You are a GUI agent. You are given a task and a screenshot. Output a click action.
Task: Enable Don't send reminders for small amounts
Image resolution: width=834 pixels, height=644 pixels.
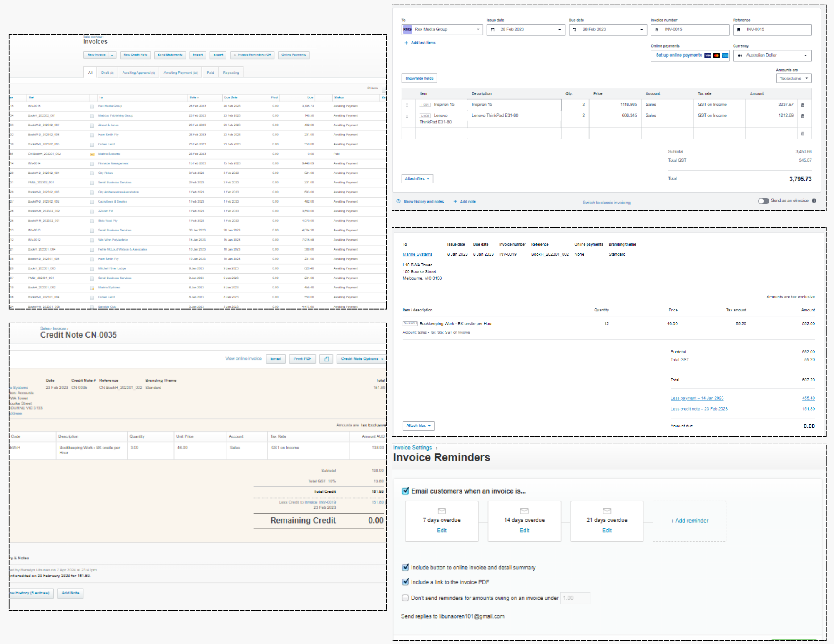(405, 598)
